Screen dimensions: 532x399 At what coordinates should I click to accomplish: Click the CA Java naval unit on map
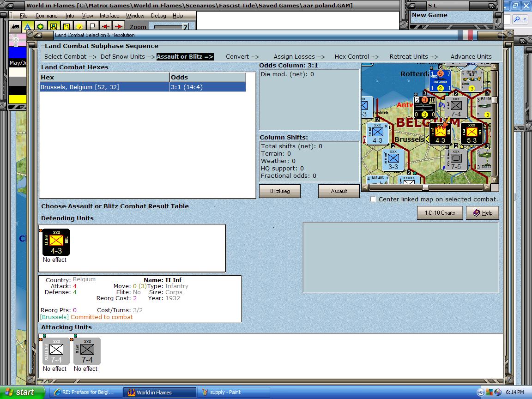click(x=440, y=81)
